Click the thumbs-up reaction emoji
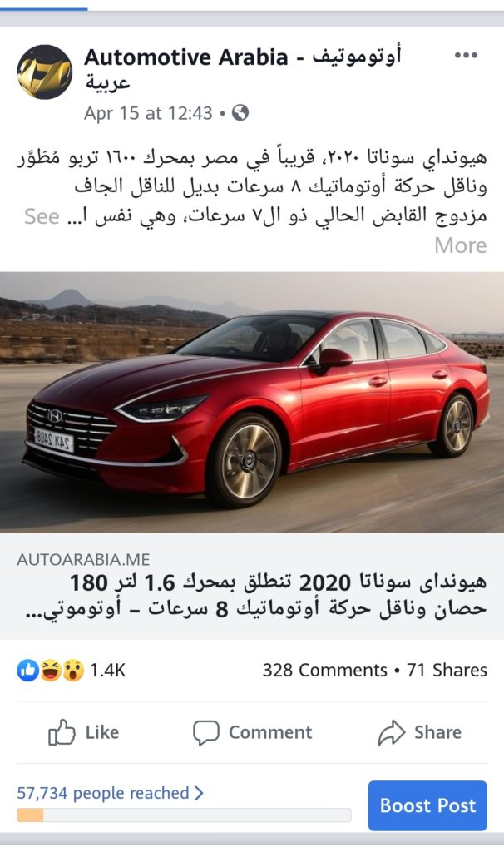The height and width of the screenshot is (852, 504). [27, 670]
